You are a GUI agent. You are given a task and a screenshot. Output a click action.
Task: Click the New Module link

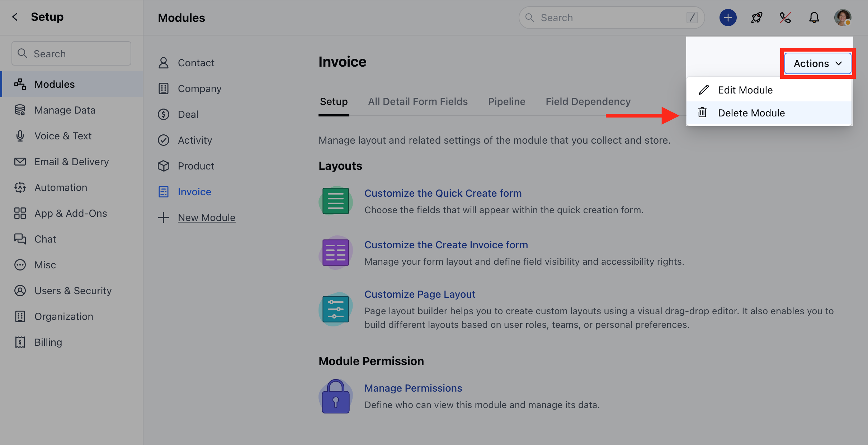click(x=206, y=217)
